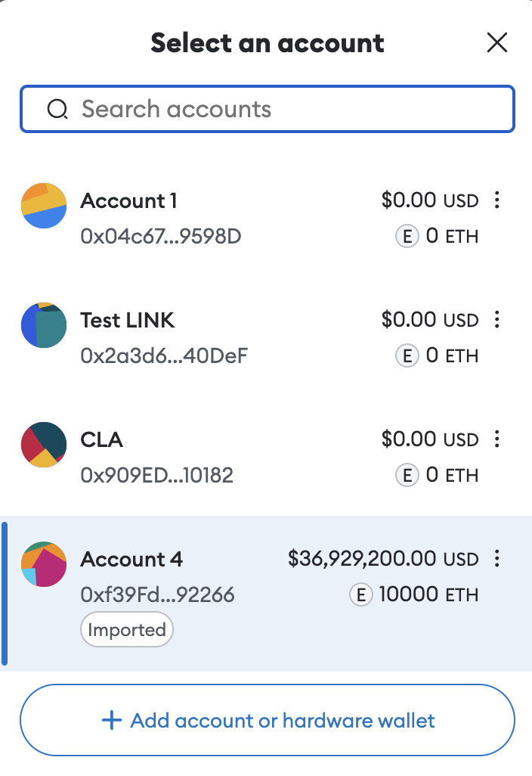
Task: Add account or hardware wallet
Action: [x=268, y=720]
